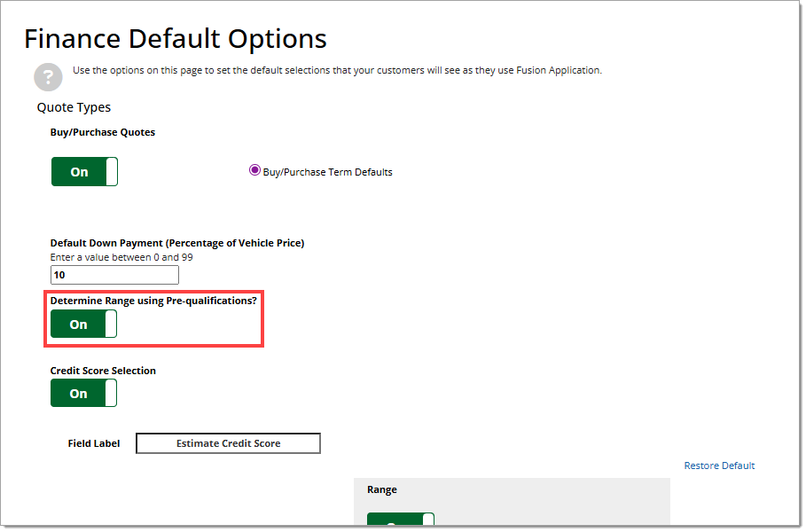Click the Determine Range using Pre-qualifications label

tap(153, 301)
